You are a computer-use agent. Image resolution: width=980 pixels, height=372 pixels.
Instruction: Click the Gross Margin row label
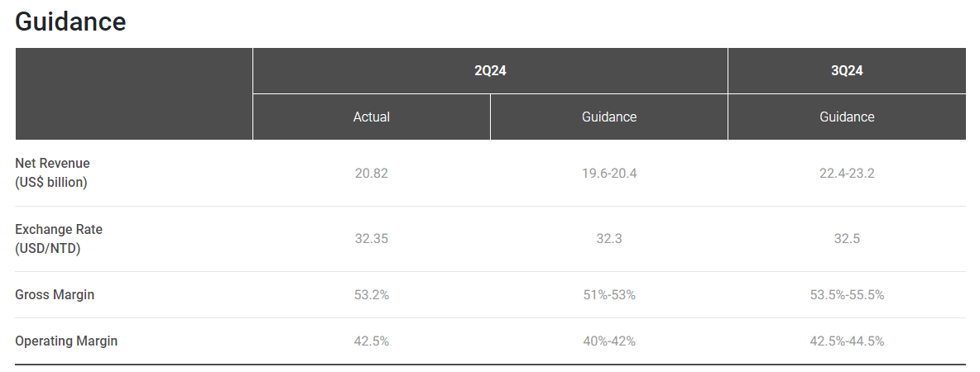55,294
